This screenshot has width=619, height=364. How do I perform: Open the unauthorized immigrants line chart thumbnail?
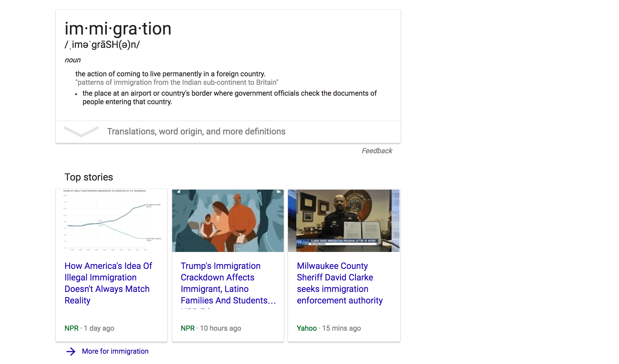pyautogui.click(x=112, y=221)
